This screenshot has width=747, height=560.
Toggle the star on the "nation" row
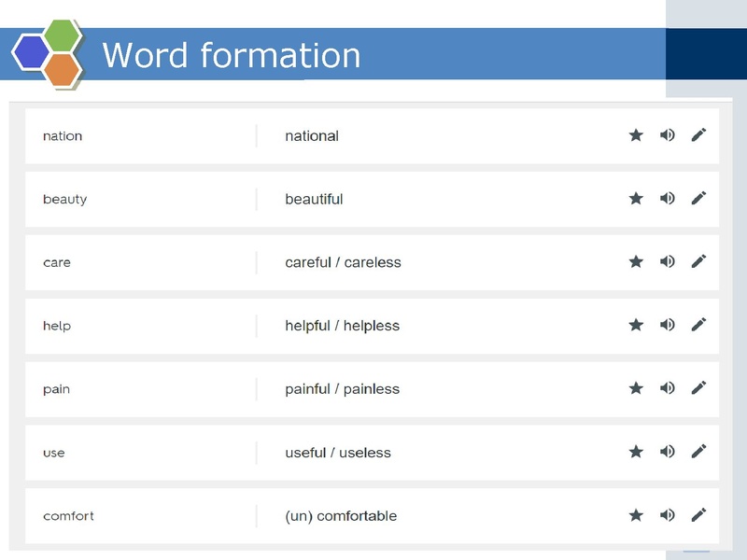[635, 135]
